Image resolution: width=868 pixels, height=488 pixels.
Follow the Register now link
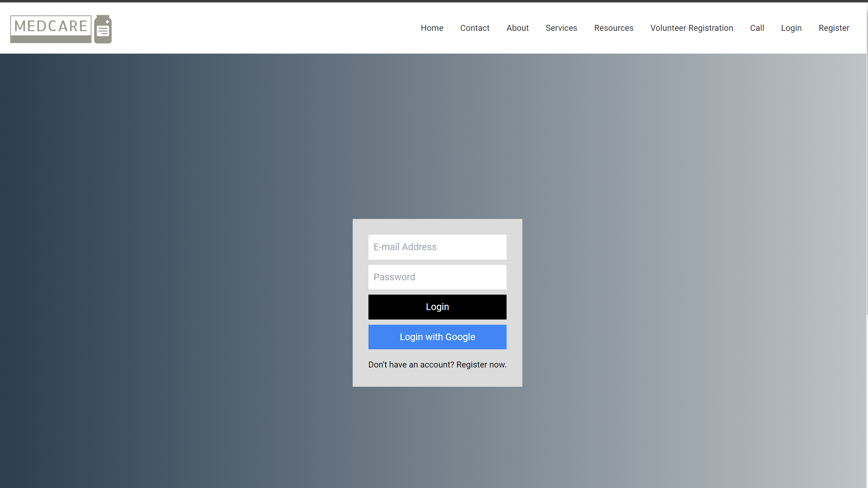click(481, 365)
